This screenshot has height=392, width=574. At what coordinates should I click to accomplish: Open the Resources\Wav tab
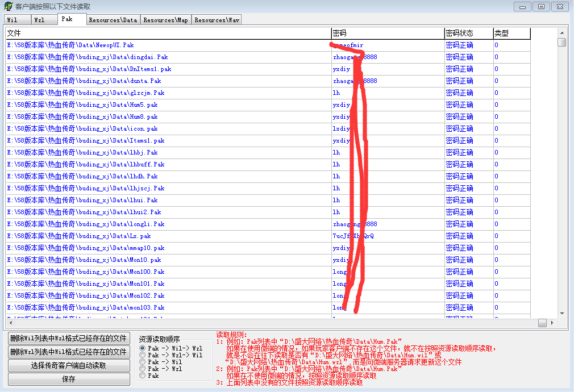(x=217, y=20)
